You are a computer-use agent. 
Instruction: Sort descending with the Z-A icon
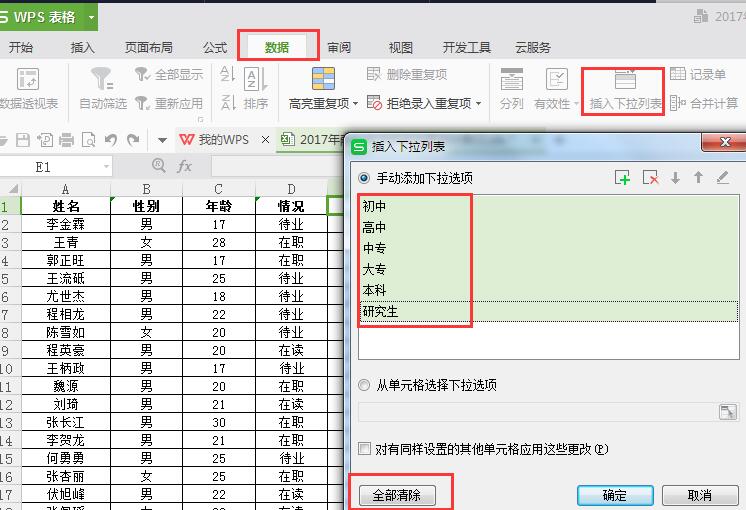coord(228,102)
